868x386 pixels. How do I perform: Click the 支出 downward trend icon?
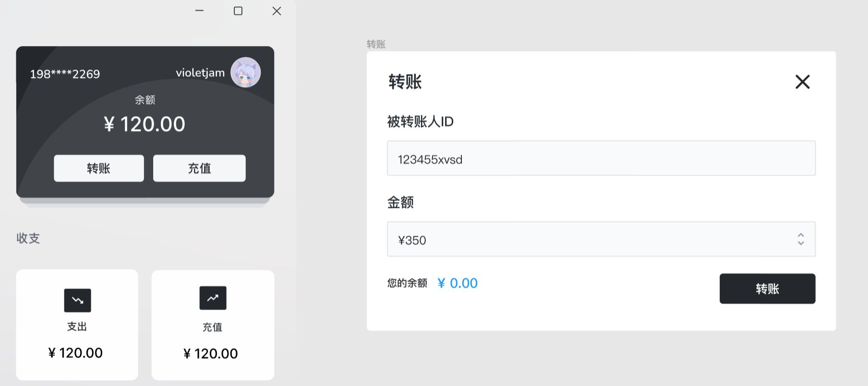pyautogui.click(x=77, y=300)
